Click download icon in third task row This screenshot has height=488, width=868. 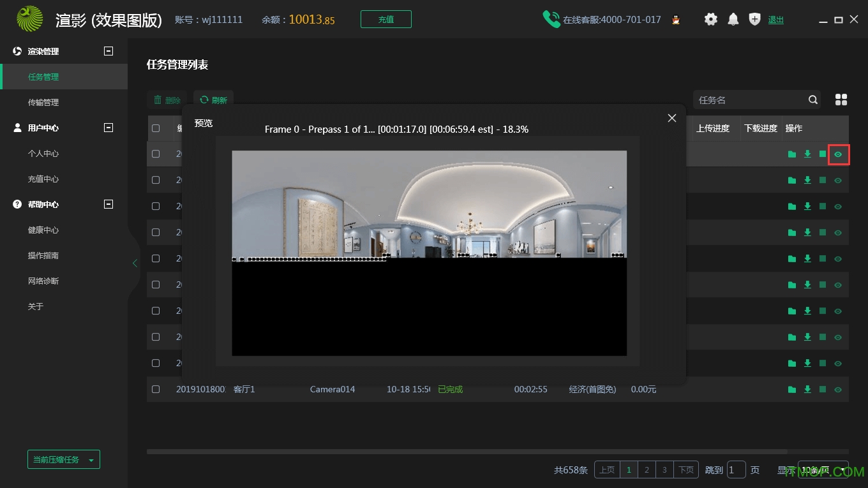click(807, 207)
